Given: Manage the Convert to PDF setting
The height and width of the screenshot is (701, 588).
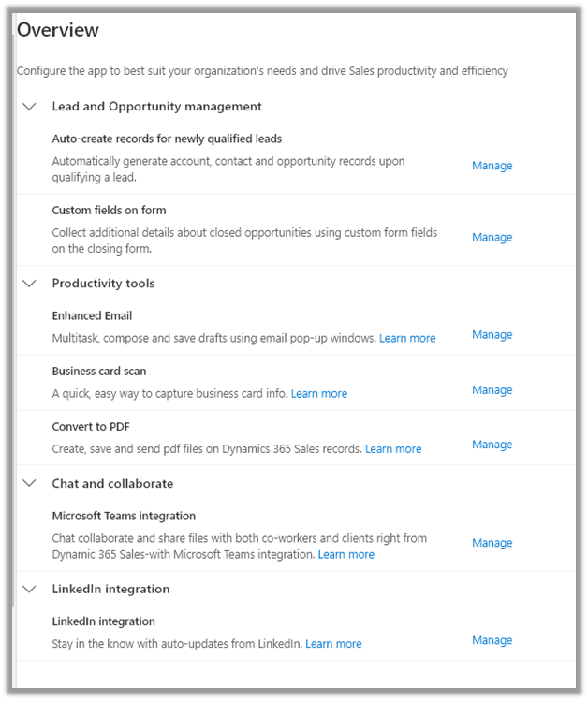Looking at the screenshot, I should [x=492, y=445].
